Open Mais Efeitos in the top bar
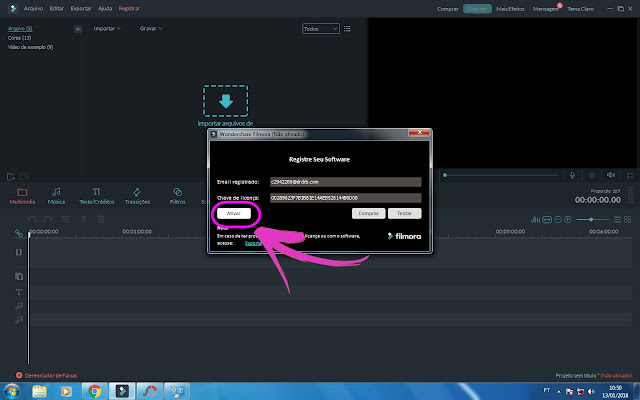 [x=510, y=9]
